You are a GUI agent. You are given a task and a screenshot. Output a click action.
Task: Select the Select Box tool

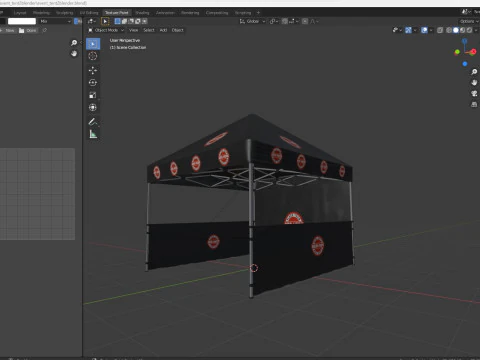click(93, 44)
